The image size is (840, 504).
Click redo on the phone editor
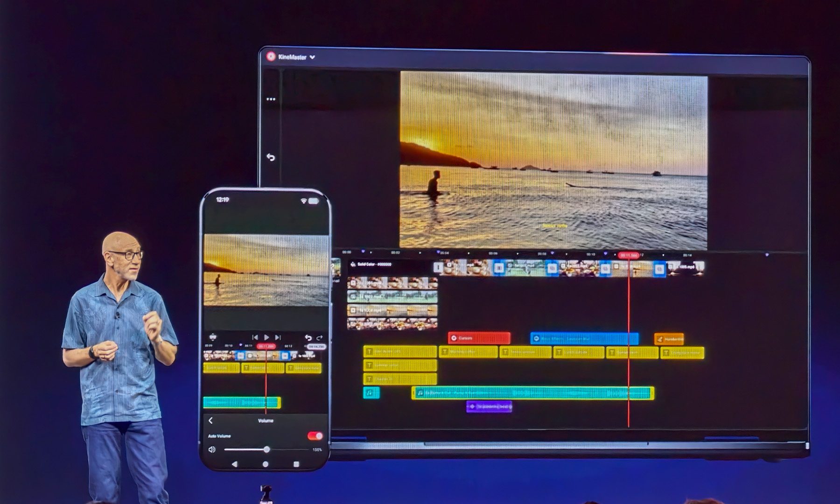[x=320, y=337]
